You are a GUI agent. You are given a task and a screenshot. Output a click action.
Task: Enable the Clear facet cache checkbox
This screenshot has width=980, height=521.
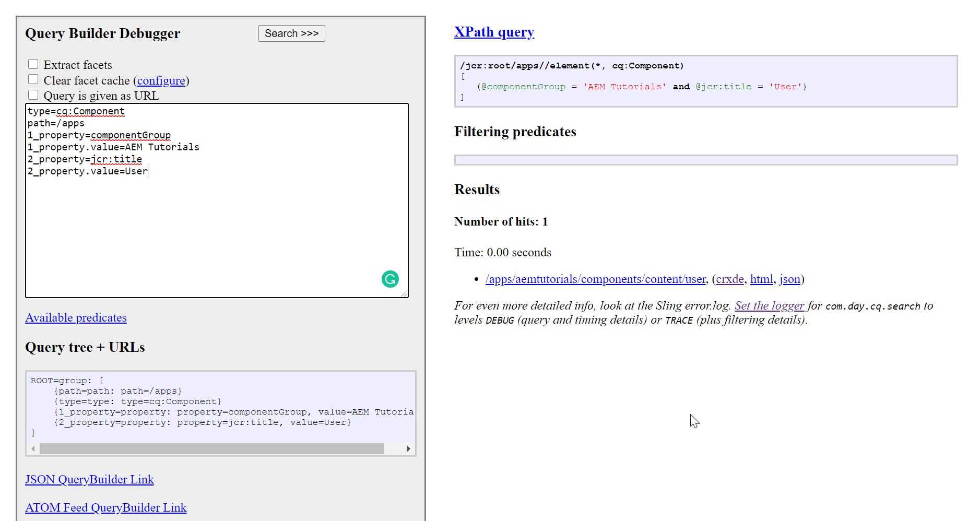tap(33, 79)
